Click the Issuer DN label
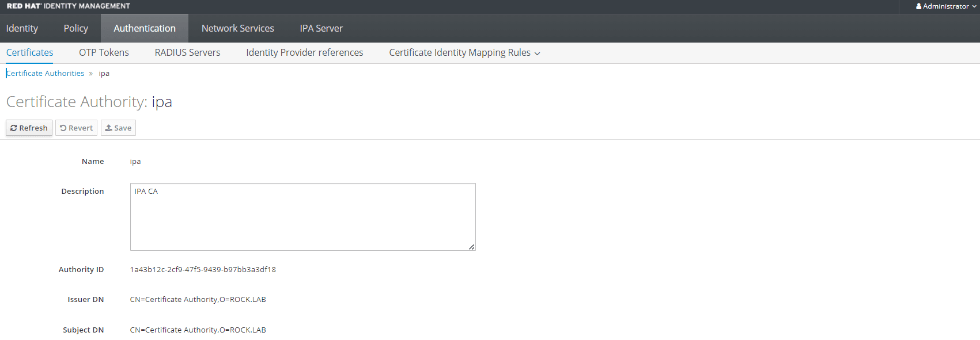This screenshot has height=340, width=980. tap(86, 299)
